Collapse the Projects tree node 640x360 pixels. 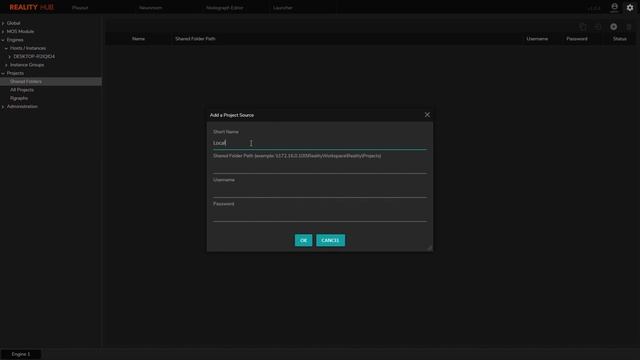coord(3,73)
